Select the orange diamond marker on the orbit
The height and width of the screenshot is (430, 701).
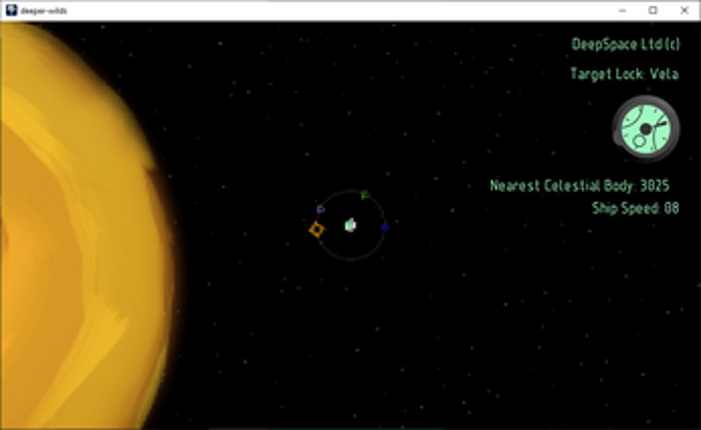pyautogui.click(x=317, y=229)
